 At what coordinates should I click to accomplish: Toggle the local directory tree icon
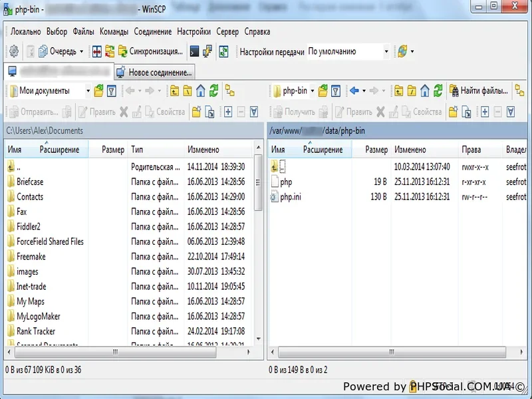[x=230, y=91]
